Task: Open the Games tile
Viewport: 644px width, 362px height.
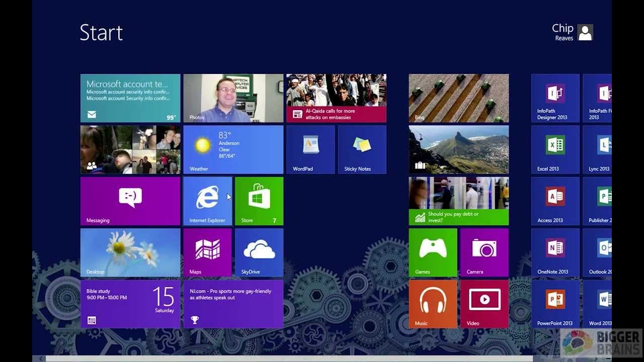Action: click(433, 253)
